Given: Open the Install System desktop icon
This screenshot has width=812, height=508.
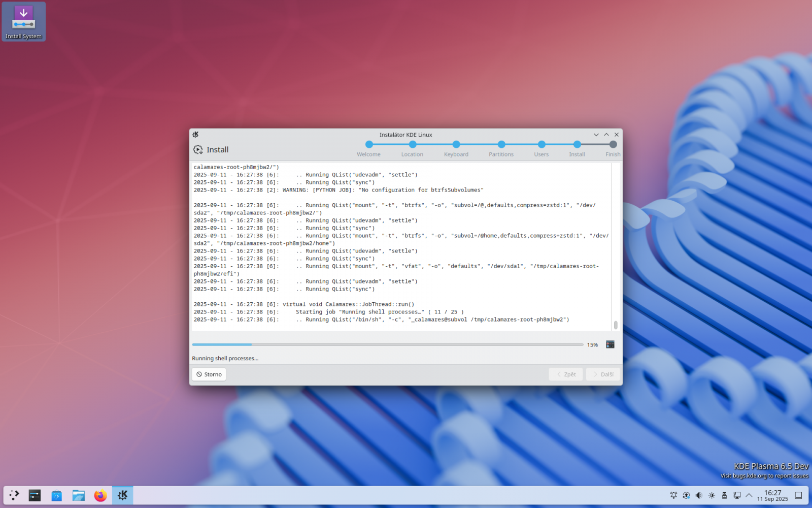Looking at the screenshot, I should 24,22.
